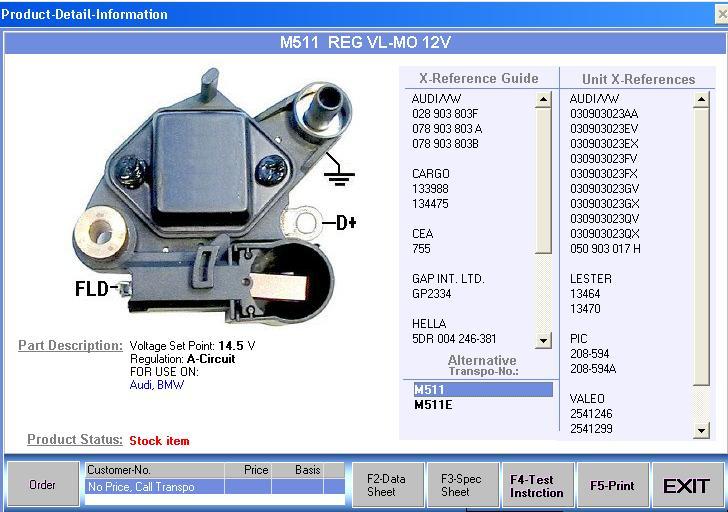Click the Unit X-References scrollbar thumb
728x512 pixels.
[x=702, y=246]
